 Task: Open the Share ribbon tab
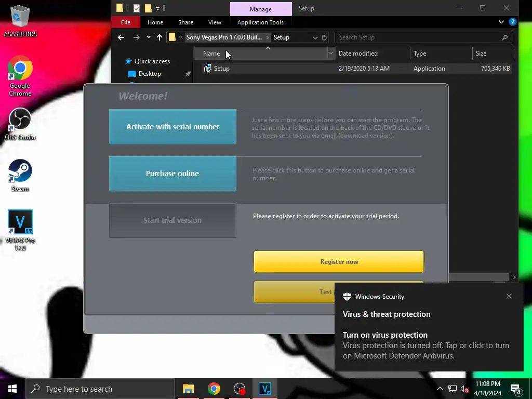click(x=185, y=22)
